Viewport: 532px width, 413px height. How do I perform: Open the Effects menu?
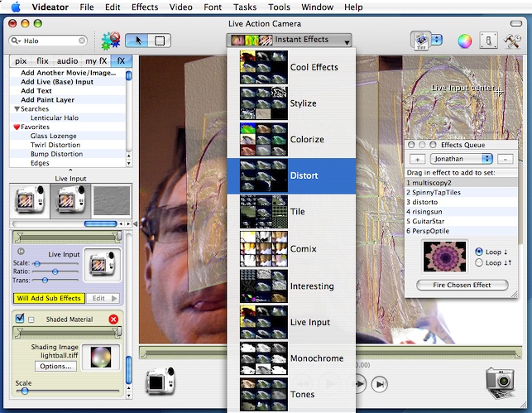tap(145, 7)
